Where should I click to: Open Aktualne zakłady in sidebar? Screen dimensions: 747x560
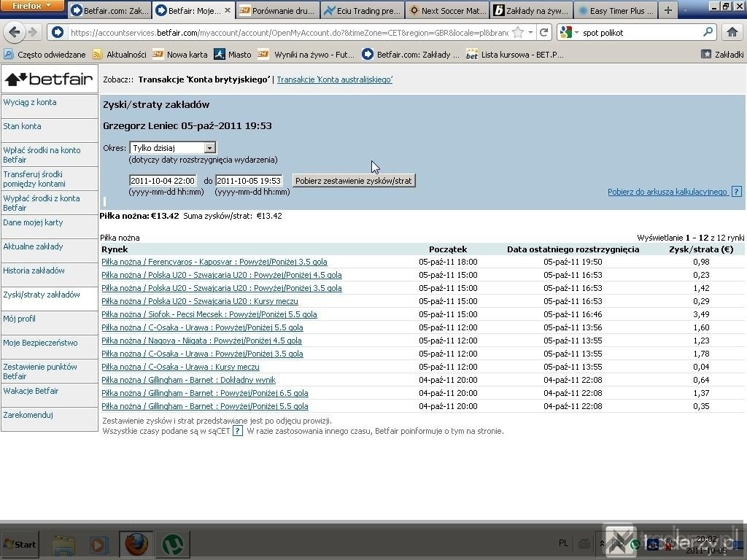pos(33,246)
